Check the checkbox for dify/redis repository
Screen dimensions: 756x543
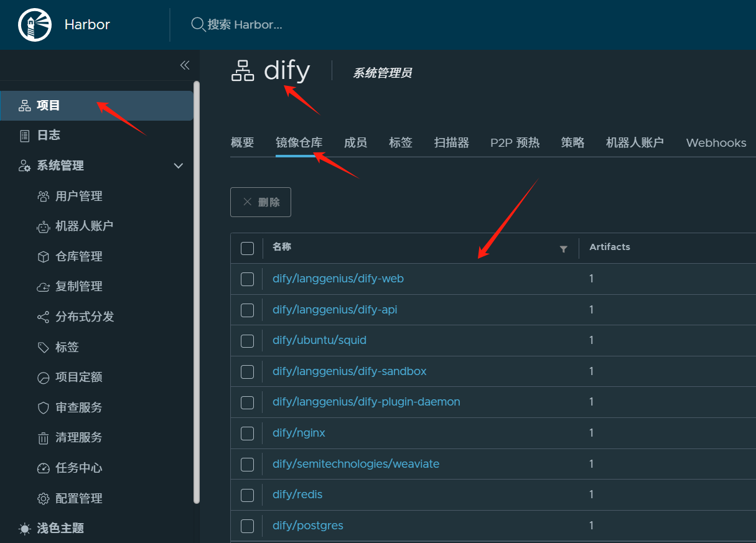point(247,495)
